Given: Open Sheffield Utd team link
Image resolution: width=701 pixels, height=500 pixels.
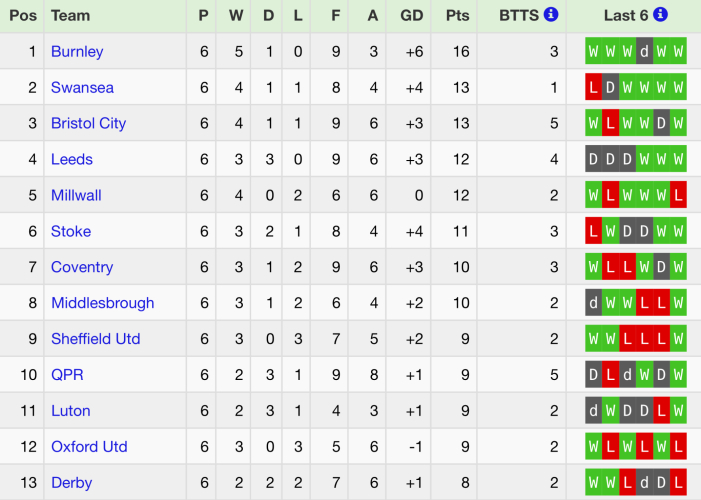Looking at the screenshot, I should (x=95, y=339).
